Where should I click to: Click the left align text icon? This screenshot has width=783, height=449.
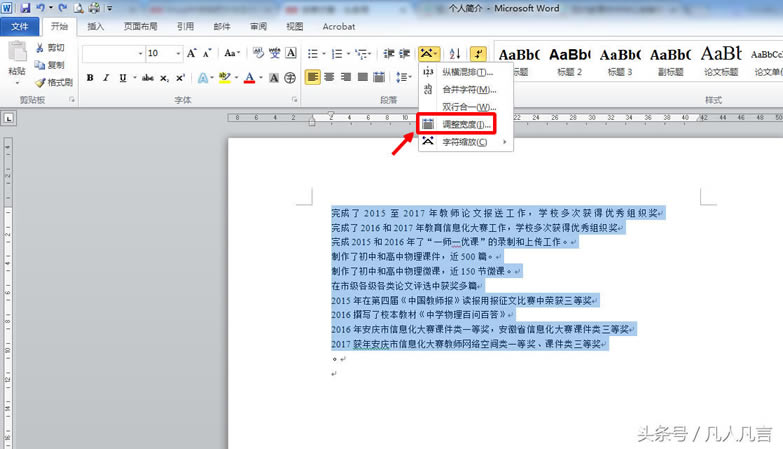click(x=313, y=78)
